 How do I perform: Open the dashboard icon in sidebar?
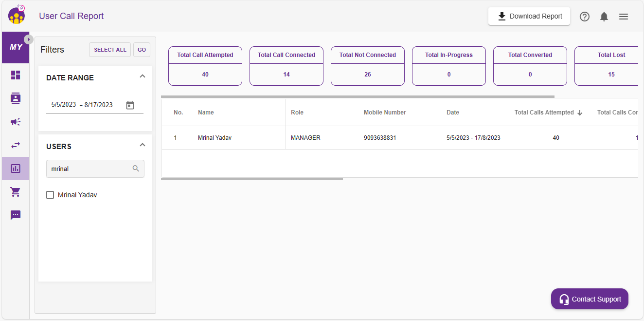pos(16,75)
